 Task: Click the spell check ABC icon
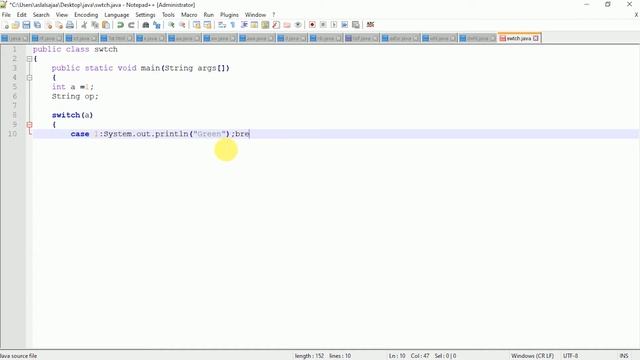pos(371,25)
